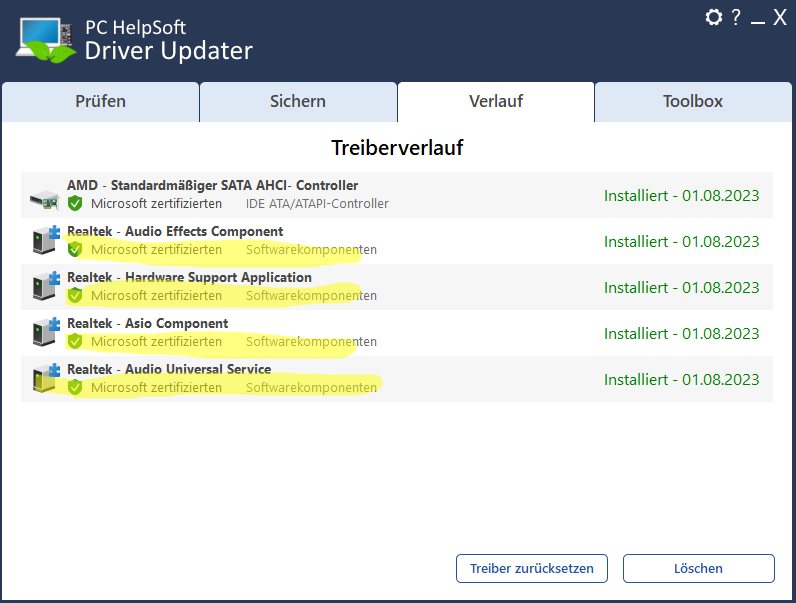Click the Realtek Audio Universal Service device icon
The image size is (796, 603).
point(46,378)
